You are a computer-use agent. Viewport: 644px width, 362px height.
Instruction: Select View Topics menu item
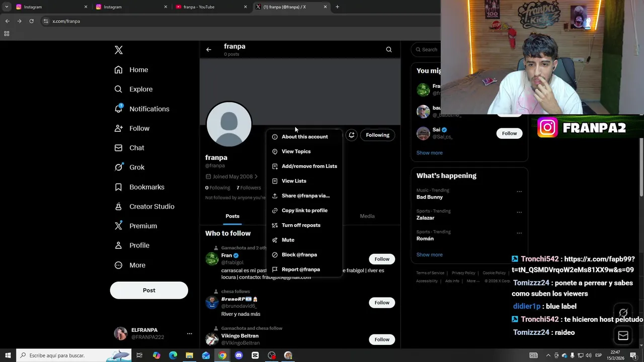[x=304, y=151]
